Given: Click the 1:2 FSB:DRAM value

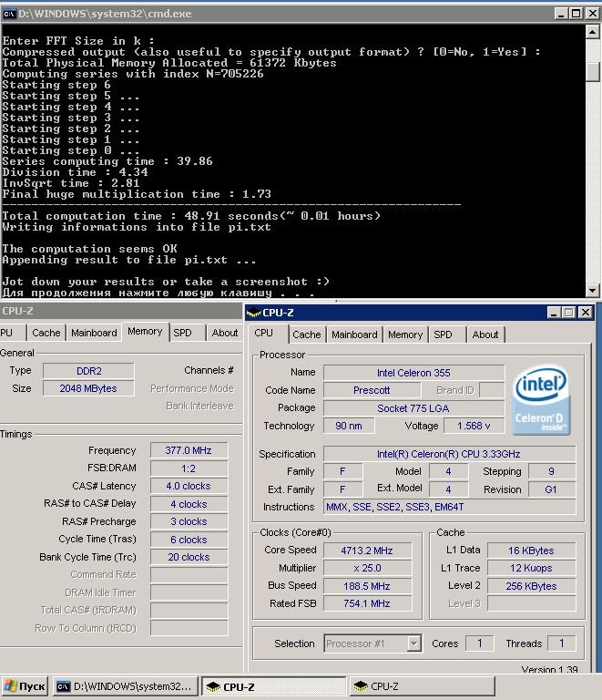Looking at the screenshot, I should (189, 468).
